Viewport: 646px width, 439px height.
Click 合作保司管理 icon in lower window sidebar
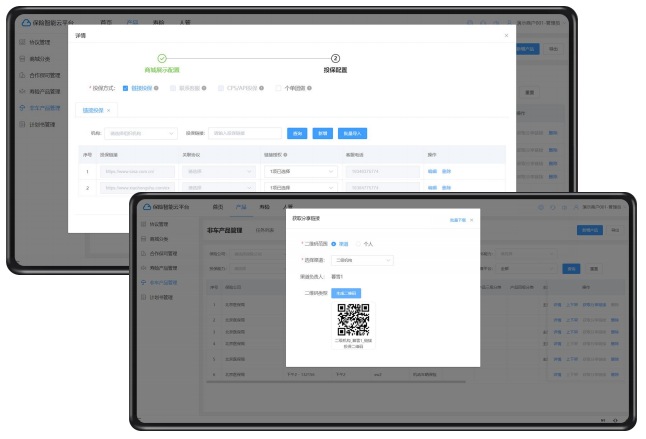143,253
